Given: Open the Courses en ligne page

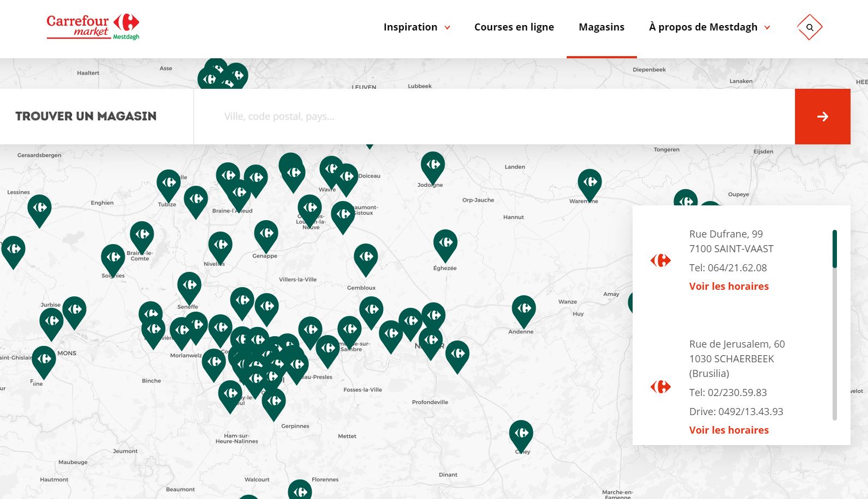Looking at the screenshot, I should click(x=514, y=27).
